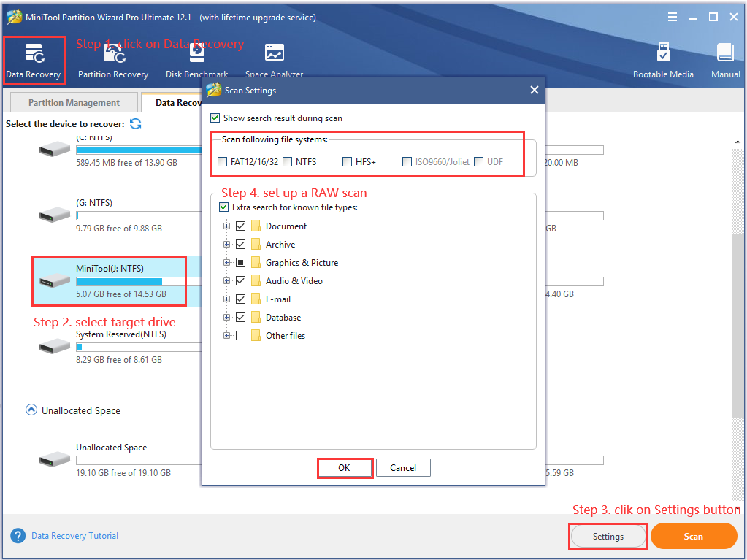Expand the Document tree node
Screen dimensions: 747x560
point(227,226)
